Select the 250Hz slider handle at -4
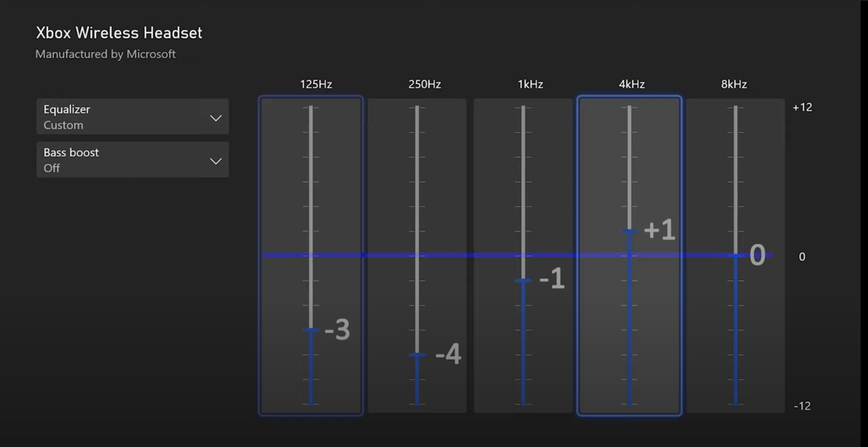Image resolution: width=868 pixels, height=447 pixels. pos(417,355)
